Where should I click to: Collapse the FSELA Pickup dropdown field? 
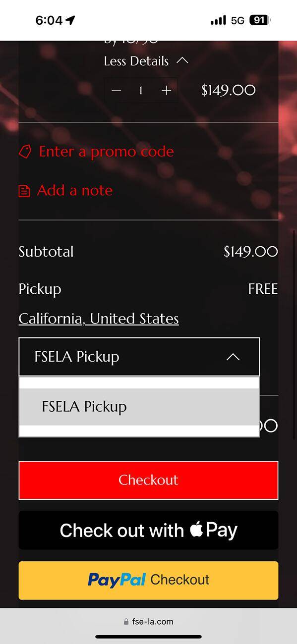(139, 357)
